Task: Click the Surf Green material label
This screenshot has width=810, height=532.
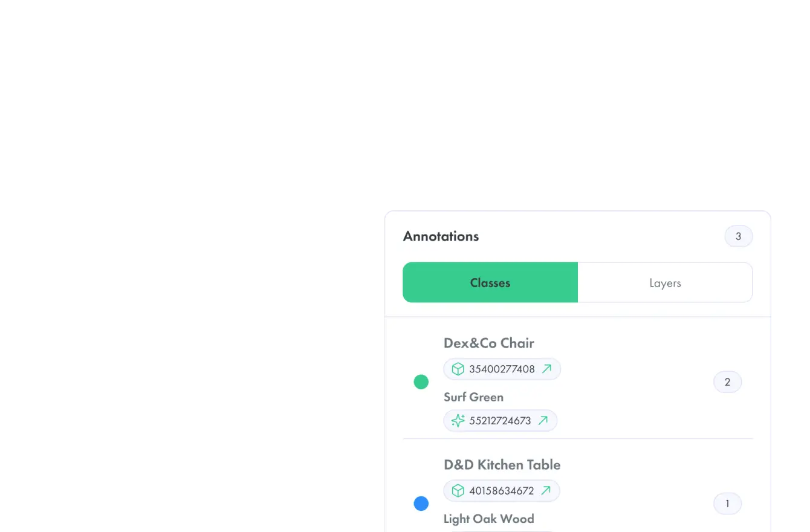Action: 473,397
